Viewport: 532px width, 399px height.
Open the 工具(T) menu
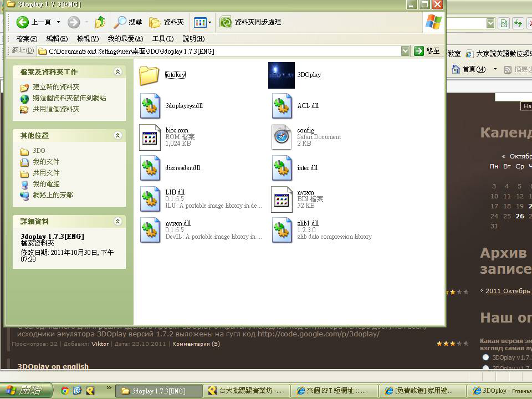tap(163, 39)
